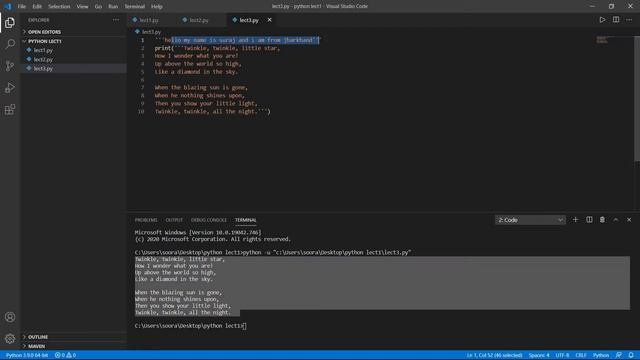Open Explorer panel ellipsis menu
The width and height of the screenshot is (640, 360).
(116, 20)
